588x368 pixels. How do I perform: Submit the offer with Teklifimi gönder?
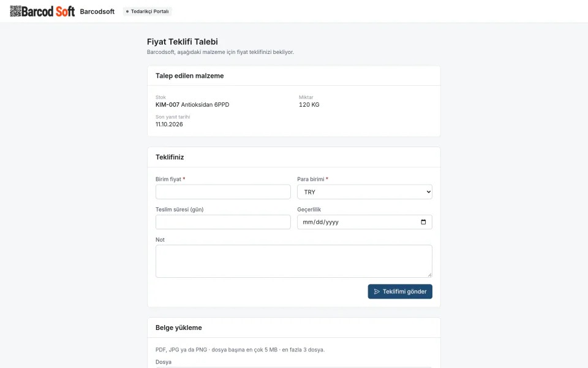(x=400, y=291)
